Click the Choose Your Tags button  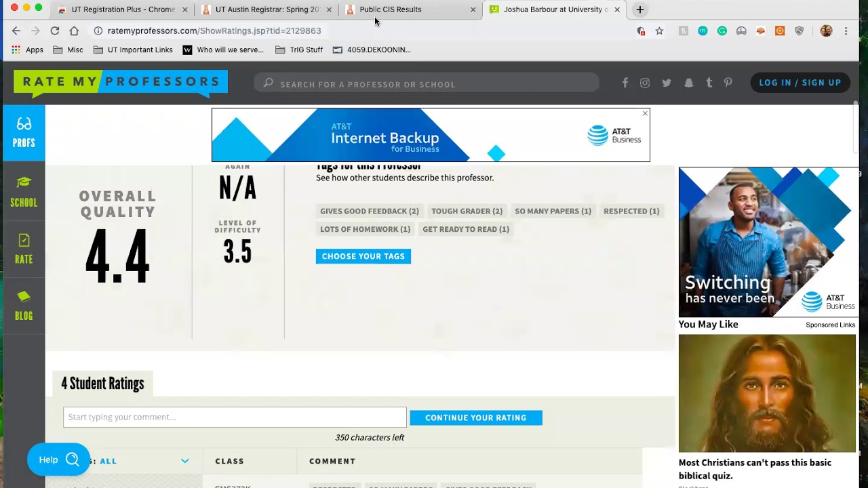point(363,256)
